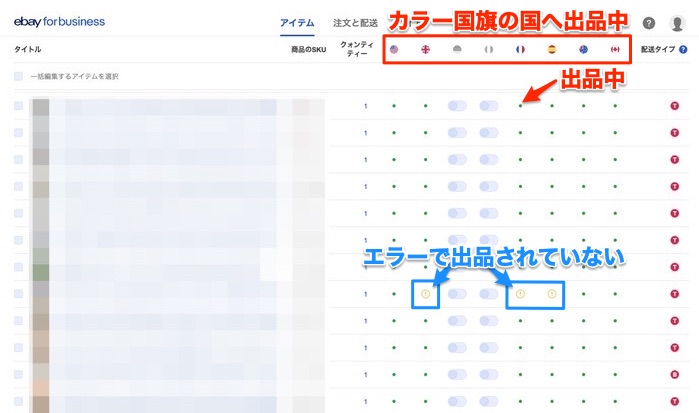The height and width of the screenshot is (413, 699).
Task: Toggle Italy listing switch in first item row
Action: pyautogui.click(x=488, y=105)
